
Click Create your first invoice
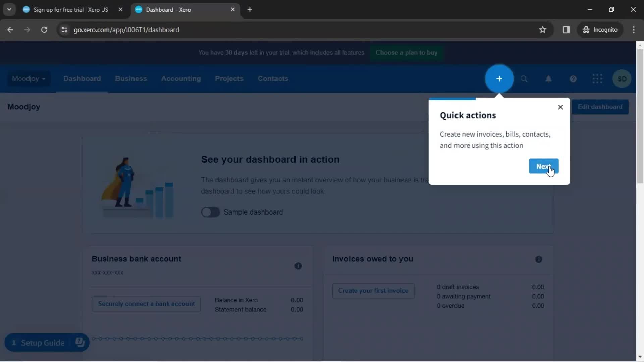pyautogui.click(x=373, y=291)
